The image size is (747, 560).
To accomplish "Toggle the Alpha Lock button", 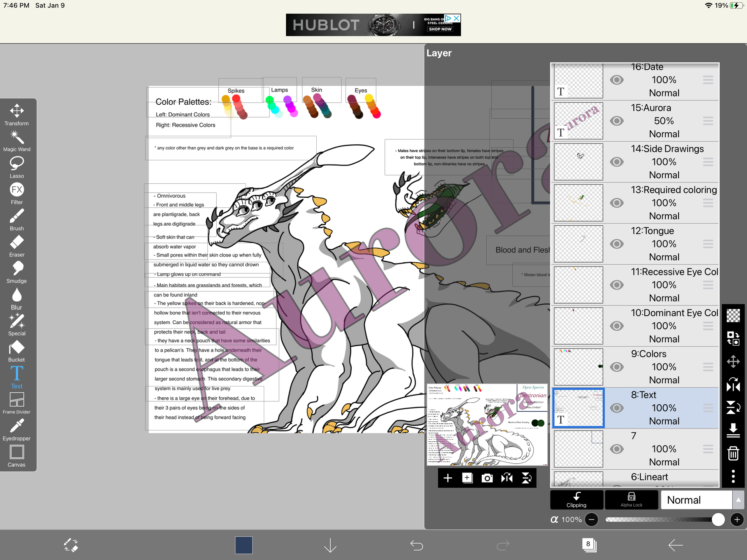I will [x=631, y=500].
